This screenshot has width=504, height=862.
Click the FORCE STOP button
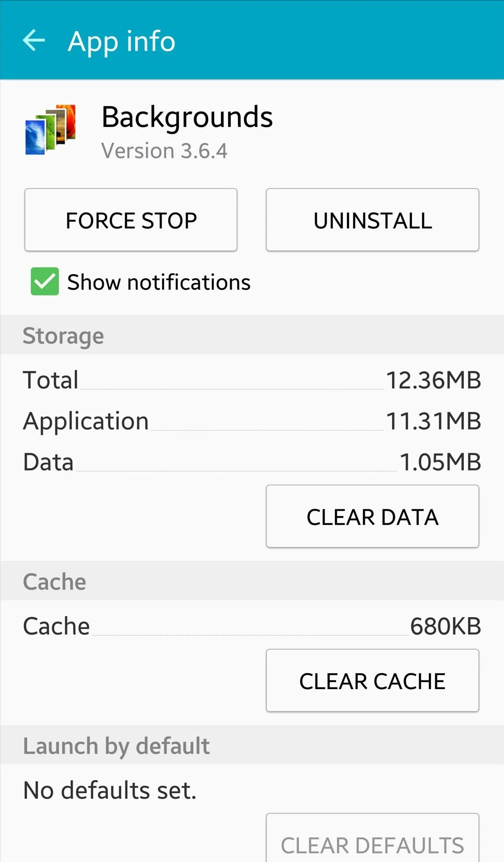pyautogui.click(x=131, y=220)
